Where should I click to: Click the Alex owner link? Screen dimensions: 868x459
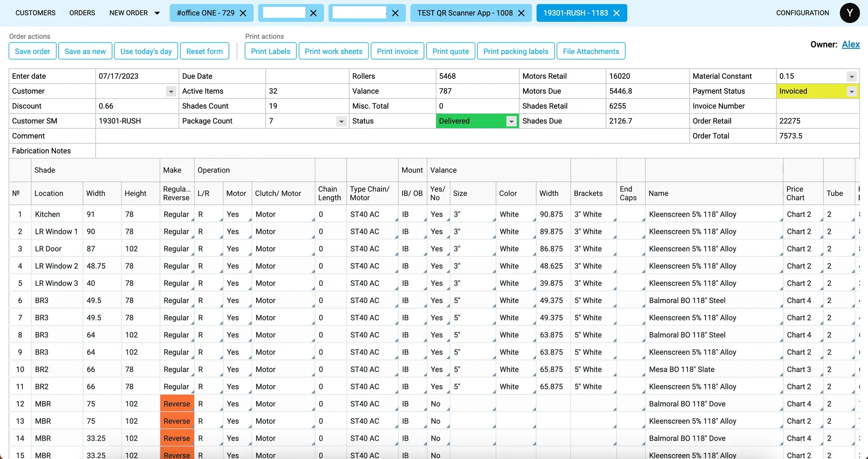click(x=851, y=45)
